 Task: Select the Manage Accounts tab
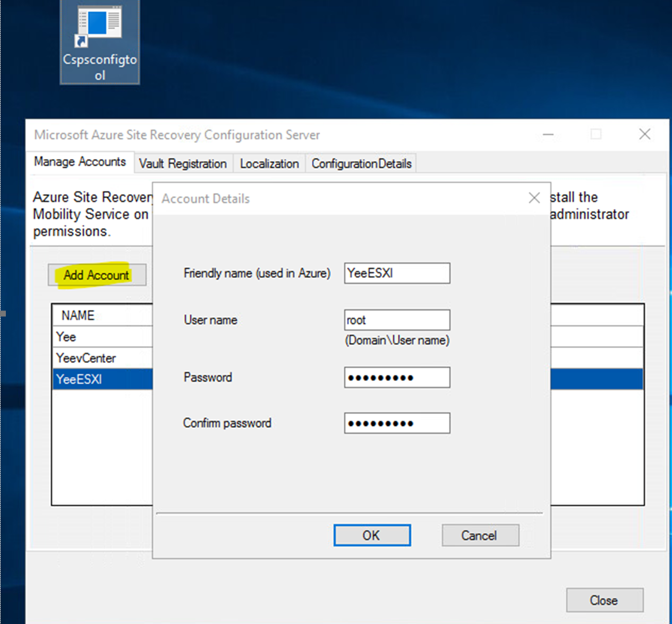click(x=80, y=162)
